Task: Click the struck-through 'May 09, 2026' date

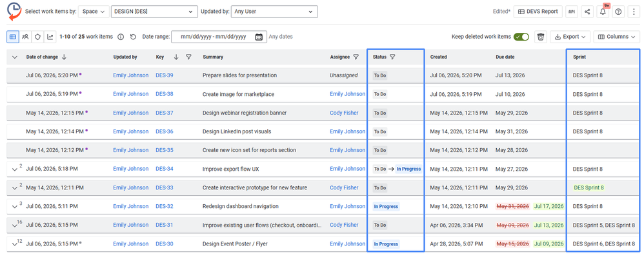Action: click(512, 225)
